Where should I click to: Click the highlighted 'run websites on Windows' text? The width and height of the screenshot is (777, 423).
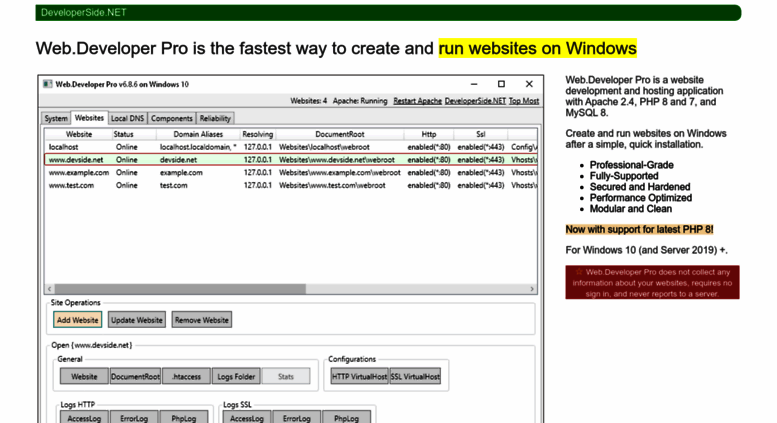pyautogui.click(x=538, y=49)
